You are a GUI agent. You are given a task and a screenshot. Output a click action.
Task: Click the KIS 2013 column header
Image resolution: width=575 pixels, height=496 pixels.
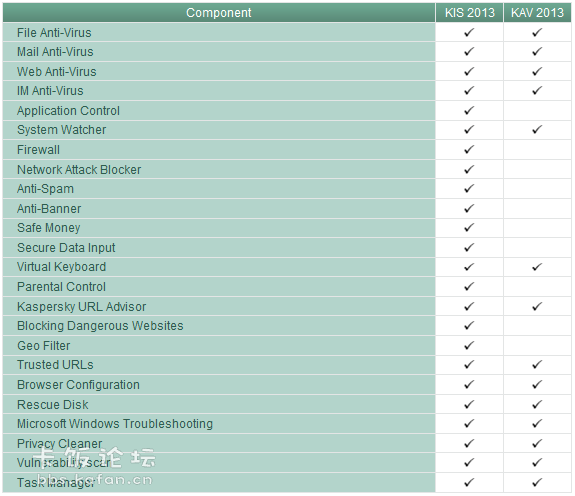click(x=469, y=13)
